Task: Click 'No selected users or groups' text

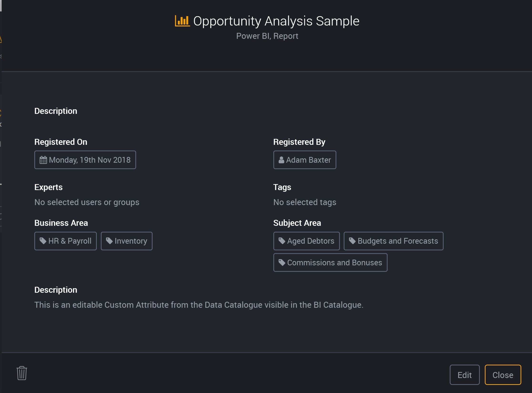Action: (x=87, y=202)
